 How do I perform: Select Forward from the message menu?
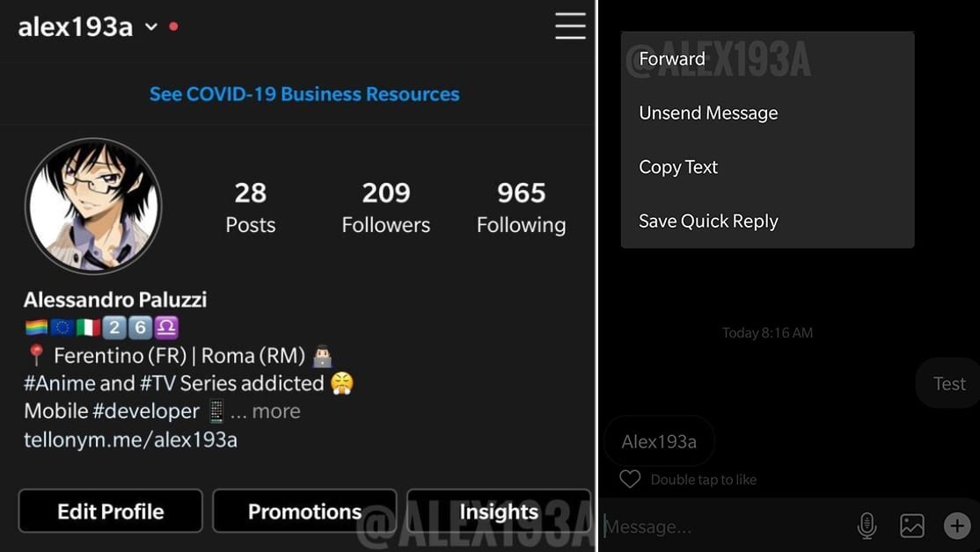click(767, 59)
